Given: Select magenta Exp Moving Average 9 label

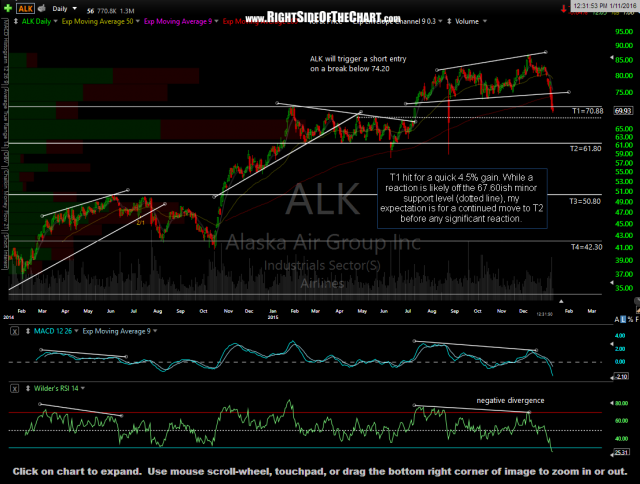Looking at the screenshot, I should pos(178,21).
